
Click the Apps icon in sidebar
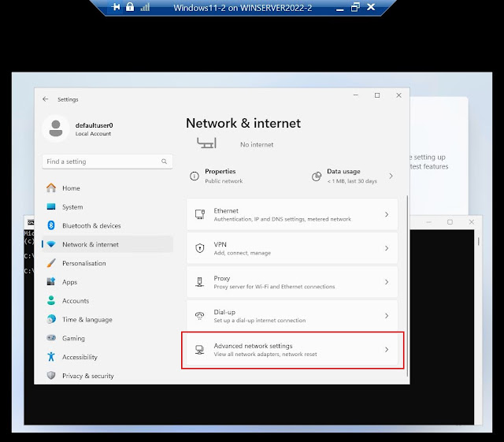coord(51,281)
